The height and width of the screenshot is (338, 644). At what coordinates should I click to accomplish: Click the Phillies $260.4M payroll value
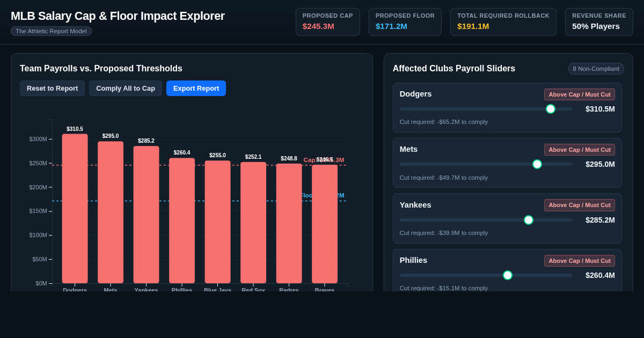click(x=600, y=275)
